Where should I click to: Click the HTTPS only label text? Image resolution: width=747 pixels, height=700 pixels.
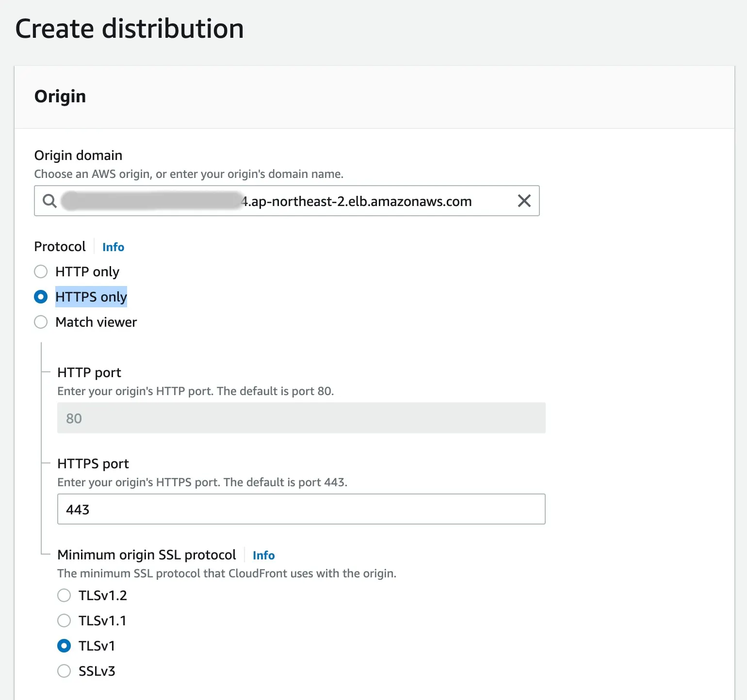click(x=91, y=297)
